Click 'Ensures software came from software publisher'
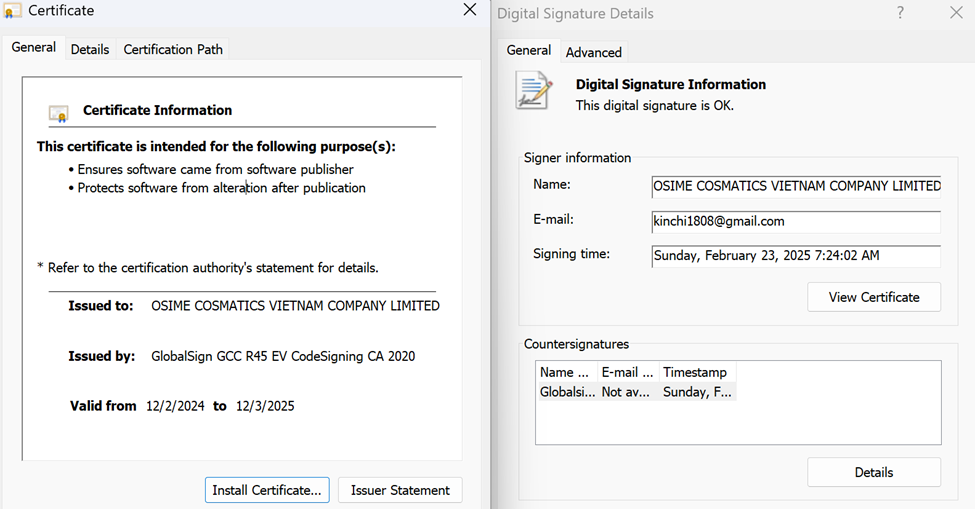The image size is (975, 509). [x=215, y=169]
